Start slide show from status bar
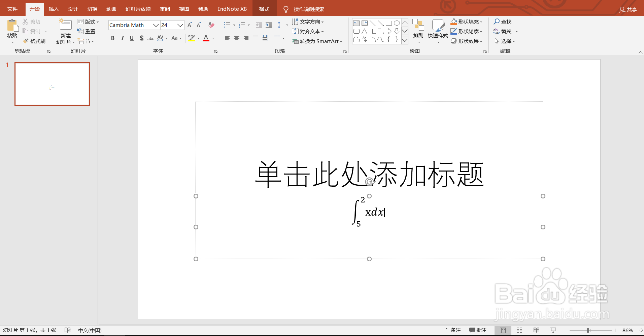Screen dimensions: 644x336 (553, 330)
